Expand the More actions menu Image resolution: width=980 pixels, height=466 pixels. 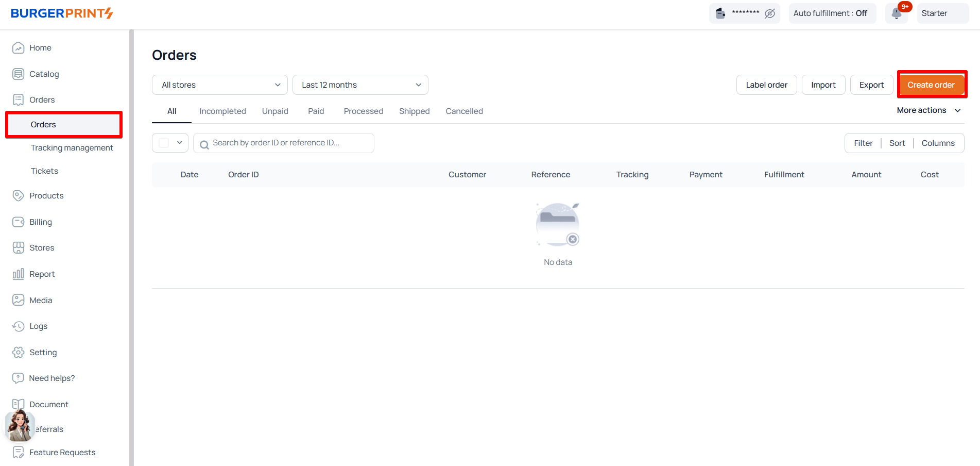928,110
